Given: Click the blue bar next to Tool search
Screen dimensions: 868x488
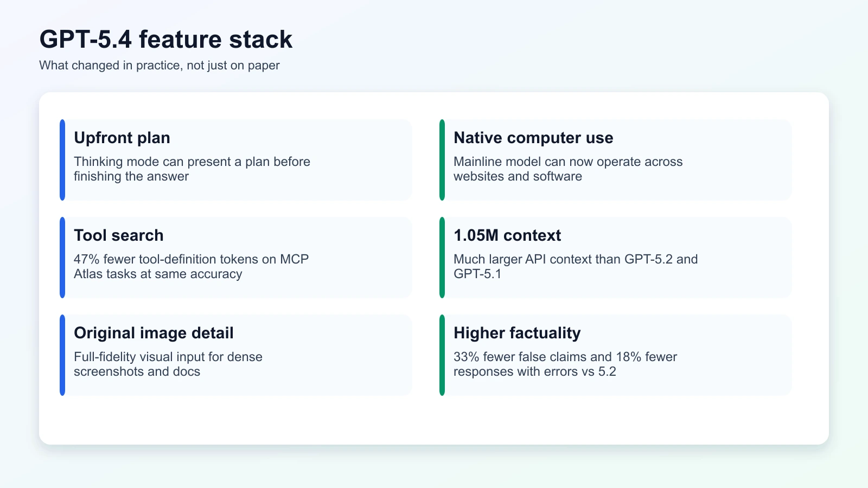Looking at the screenshot, I should tap(62, 257).
